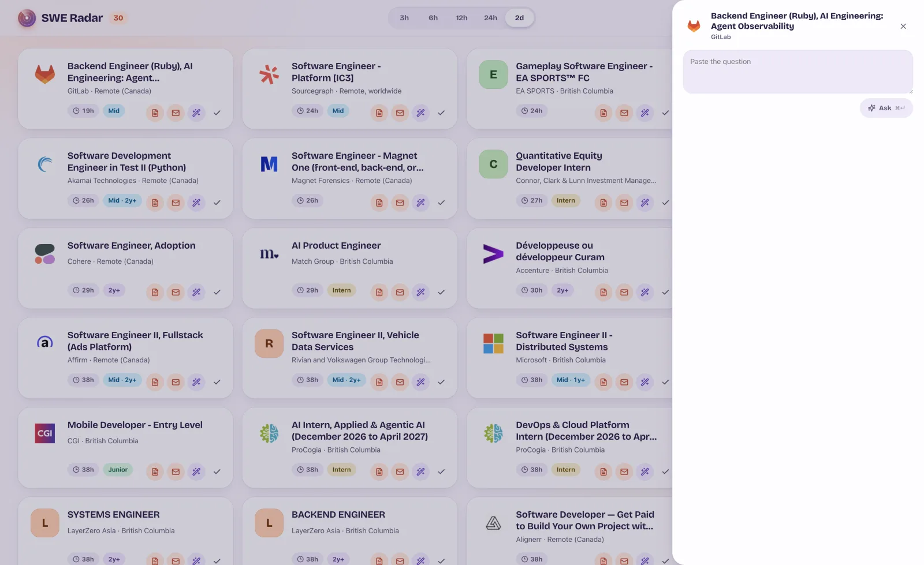924x565 pixels.
Task: Open the SYSTEMS ENGINEER job title
Action: [114, 515]
